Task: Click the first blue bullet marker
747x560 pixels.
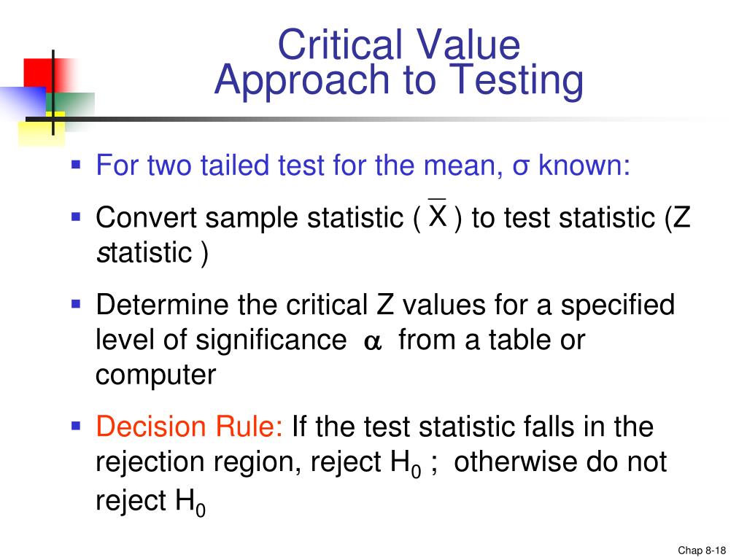Action: (x=76, y=165)
